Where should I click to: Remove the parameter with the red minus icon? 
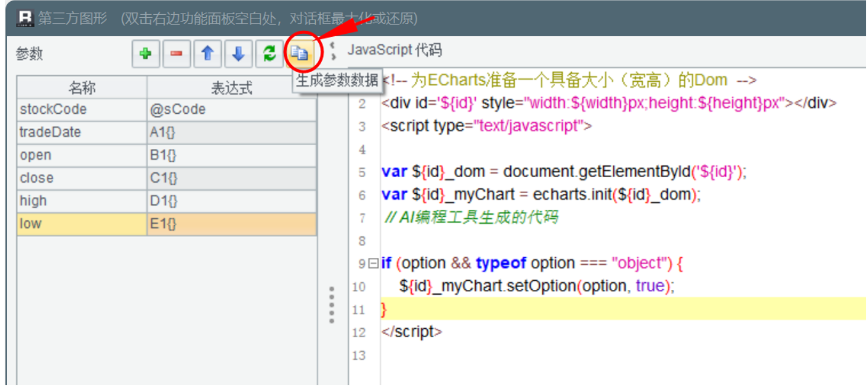tap(177, 54)
